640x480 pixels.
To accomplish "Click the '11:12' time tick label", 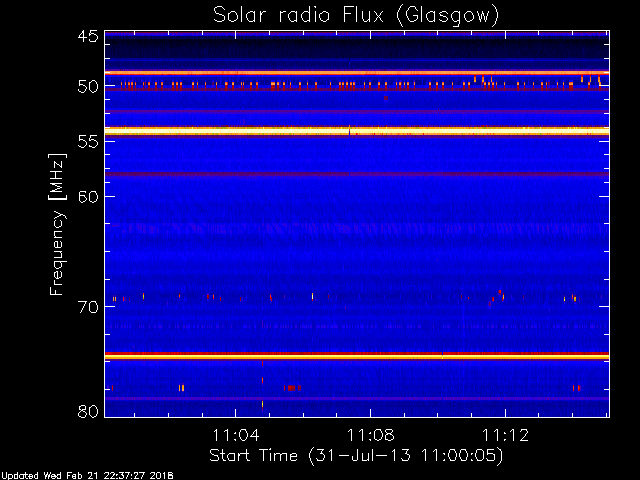I will click(x=505, y=435).
